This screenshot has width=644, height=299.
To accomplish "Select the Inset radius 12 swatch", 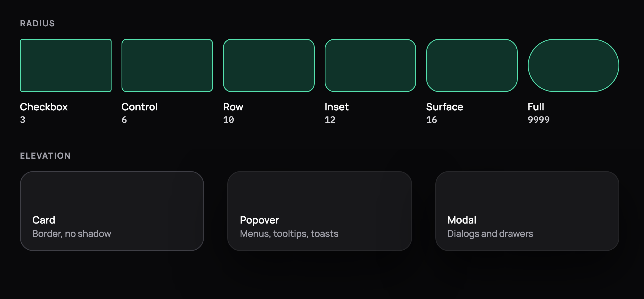I will (x=370, y=65).
